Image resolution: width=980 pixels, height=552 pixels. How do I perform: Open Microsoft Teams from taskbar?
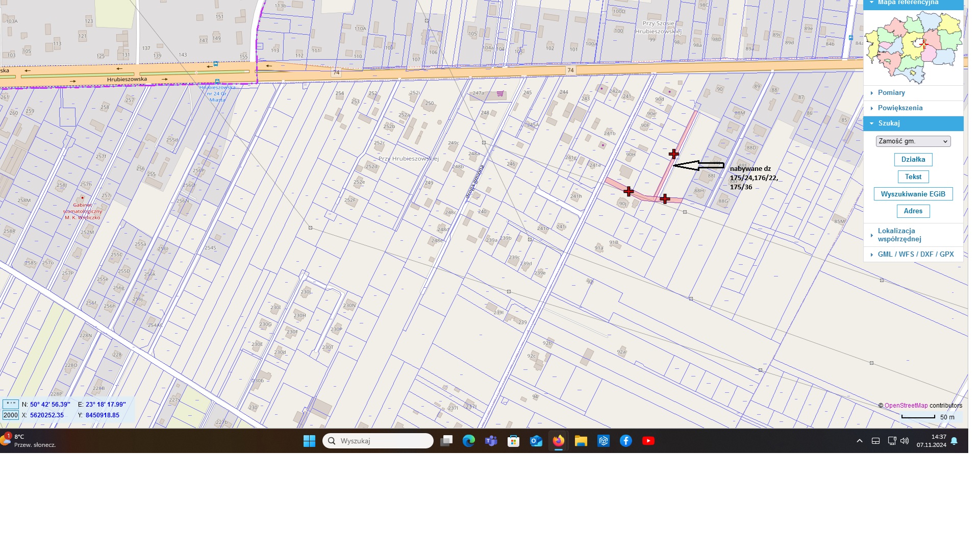tap(491, 441)
